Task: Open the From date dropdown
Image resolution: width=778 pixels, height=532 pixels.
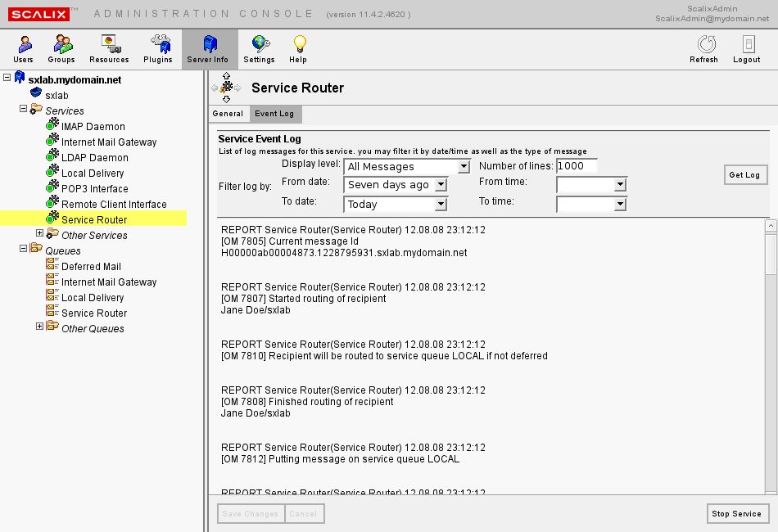Action: point(441,185)
